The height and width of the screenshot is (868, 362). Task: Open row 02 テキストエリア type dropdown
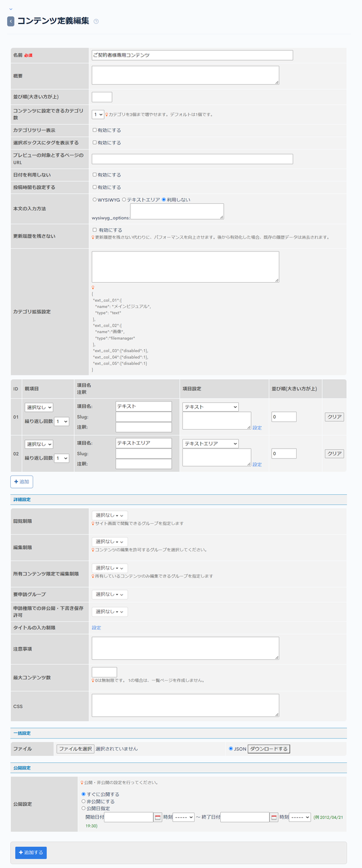click(x=211, y=444)
